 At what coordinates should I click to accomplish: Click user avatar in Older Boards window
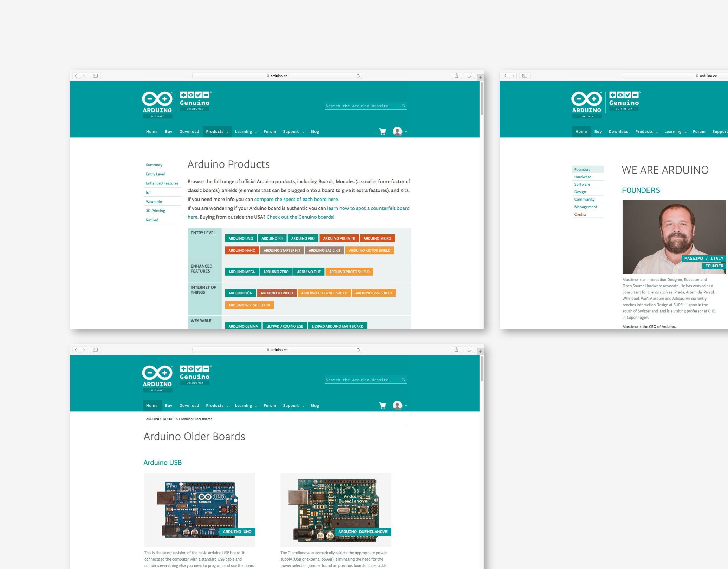(x=397, y=405)
